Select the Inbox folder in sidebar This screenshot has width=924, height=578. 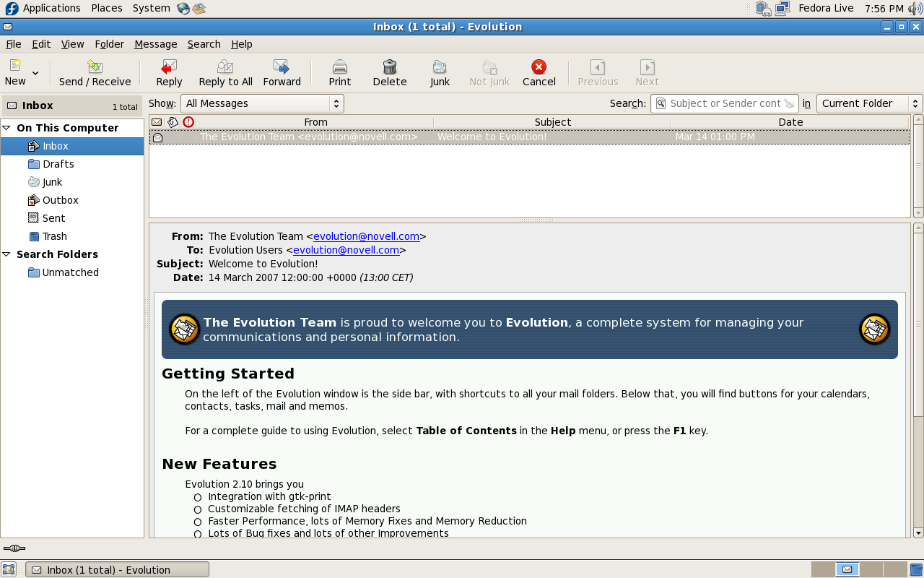[72, 146]
